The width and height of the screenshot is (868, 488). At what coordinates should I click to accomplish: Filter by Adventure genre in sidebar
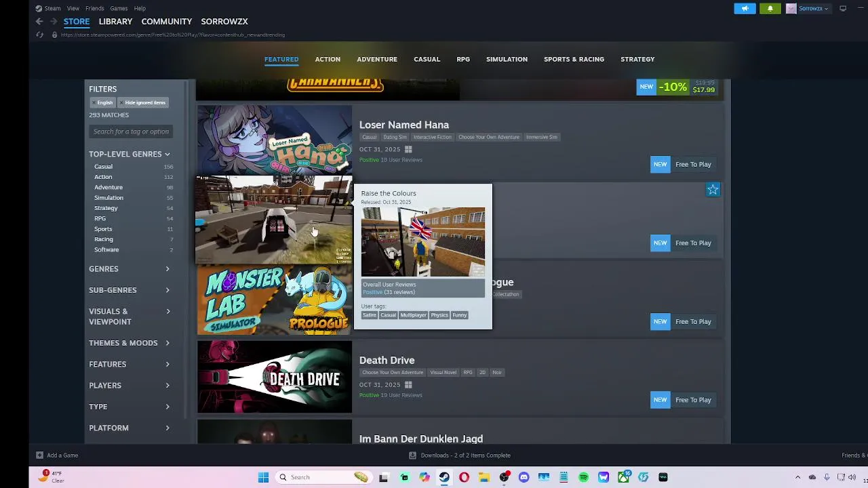tap(108, 187)
